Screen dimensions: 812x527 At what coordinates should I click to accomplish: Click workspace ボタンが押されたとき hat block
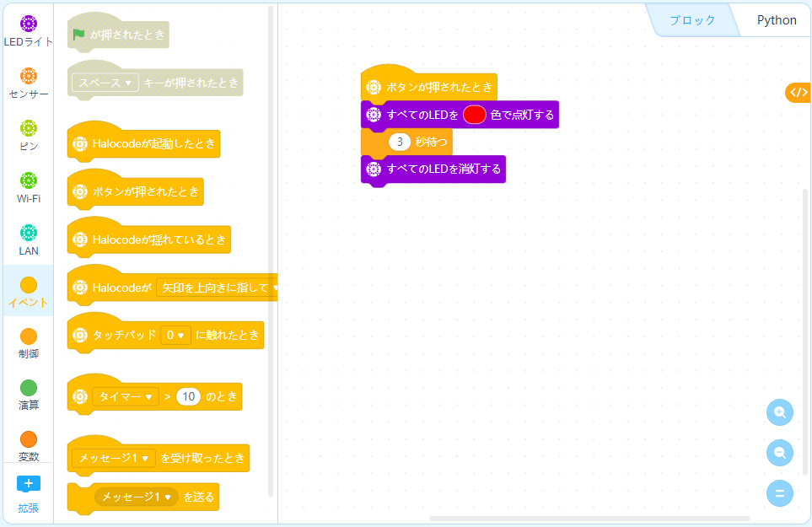coord(429,83)
